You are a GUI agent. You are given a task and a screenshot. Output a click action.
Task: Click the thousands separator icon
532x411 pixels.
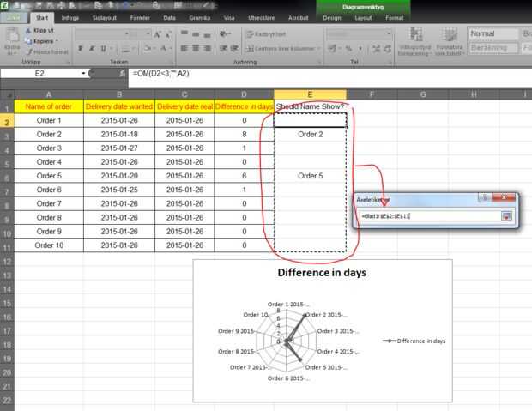pos(360,49)
